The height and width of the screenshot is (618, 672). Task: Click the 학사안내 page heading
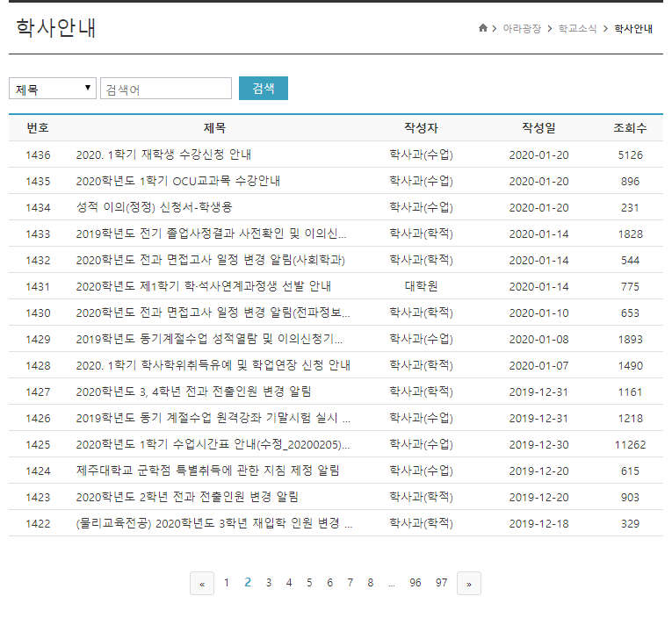(x=55, y=28)
